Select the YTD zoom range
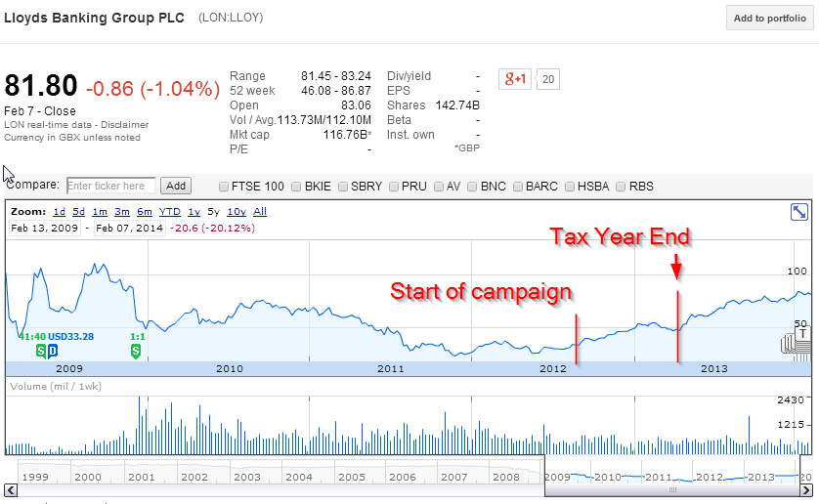 tap(170, 212)
